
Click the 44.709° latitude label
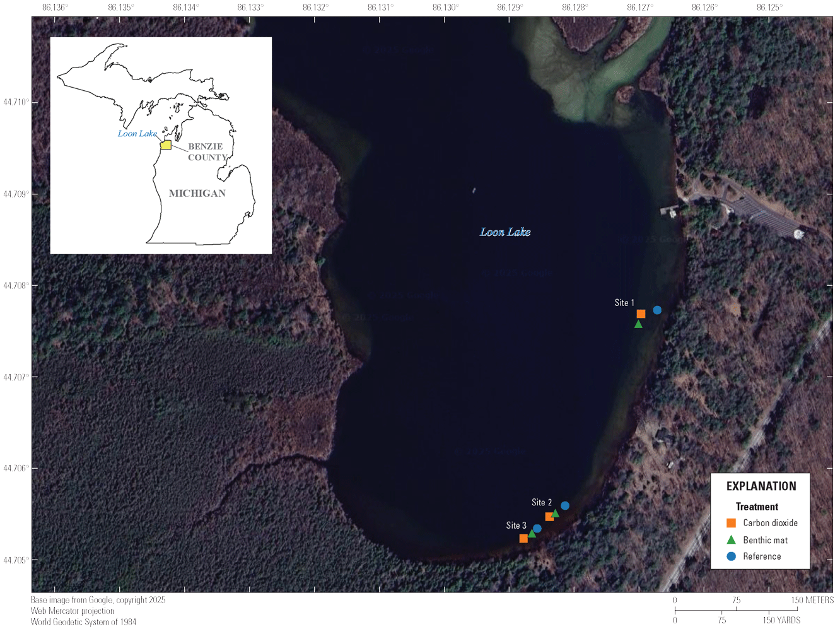coord(15,194)
